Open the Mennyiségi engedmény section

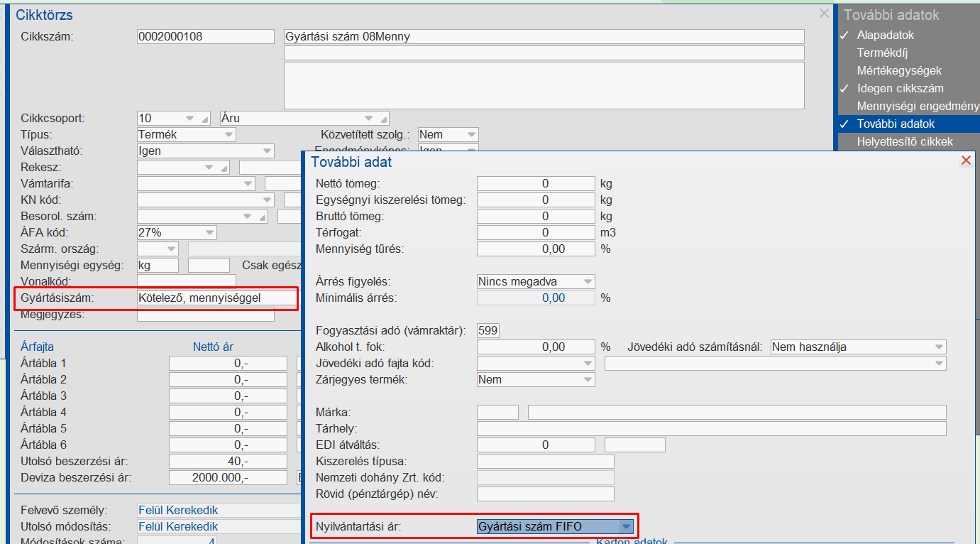pos(918,107)
